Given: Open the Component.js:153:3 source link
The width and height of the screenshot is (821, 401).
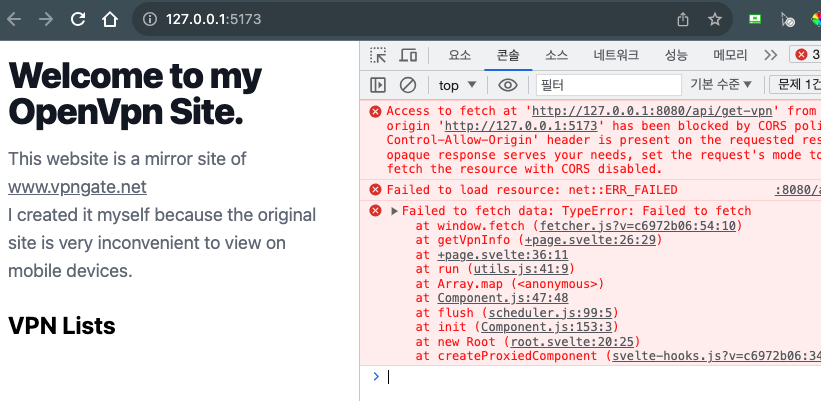Looking at the screenshot, I should coord(546,327).
